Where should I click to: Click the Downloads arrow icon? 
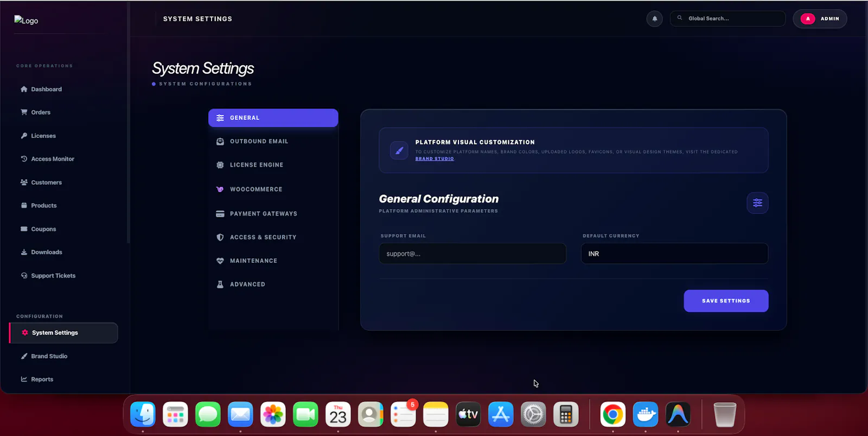(24, 252)
